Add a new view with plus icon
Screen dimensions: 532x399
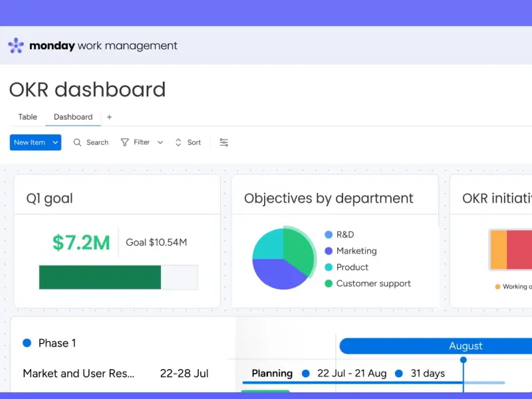pos(109,117)
